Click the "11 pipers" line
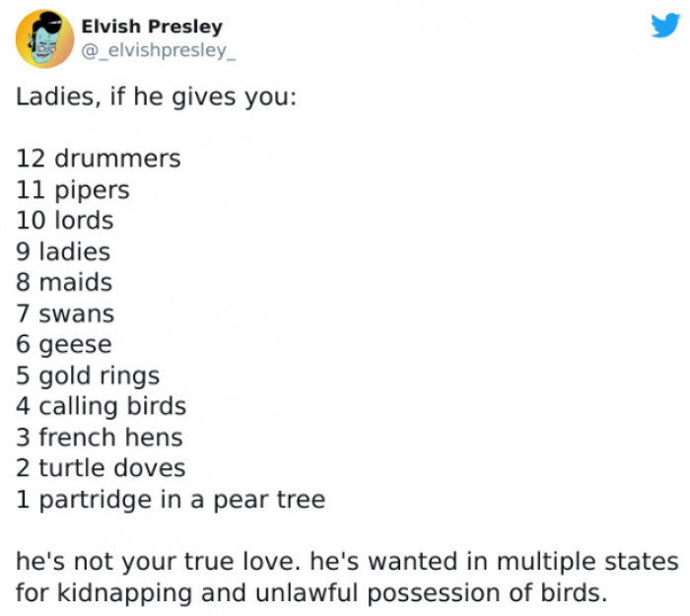690x616 pixels. tap(73, 189)
